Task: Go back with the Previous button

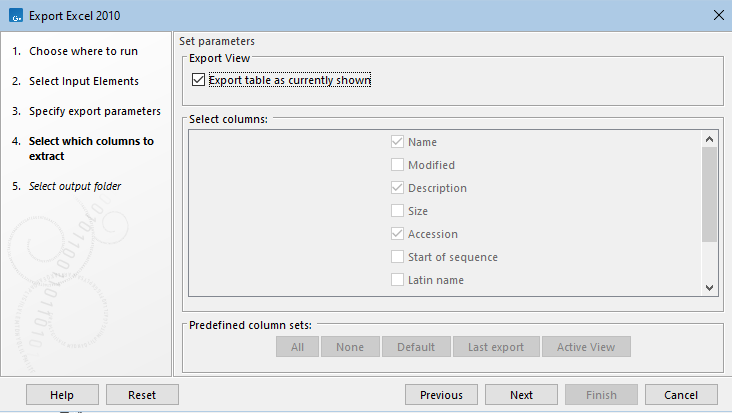Action: pos(441,395)
